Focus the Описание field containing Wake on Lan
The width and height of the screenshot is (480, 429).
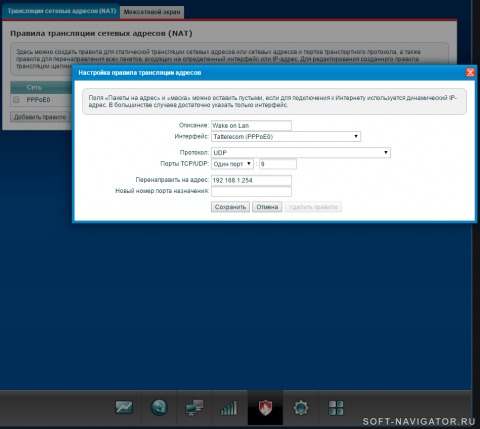click(251, 126)
